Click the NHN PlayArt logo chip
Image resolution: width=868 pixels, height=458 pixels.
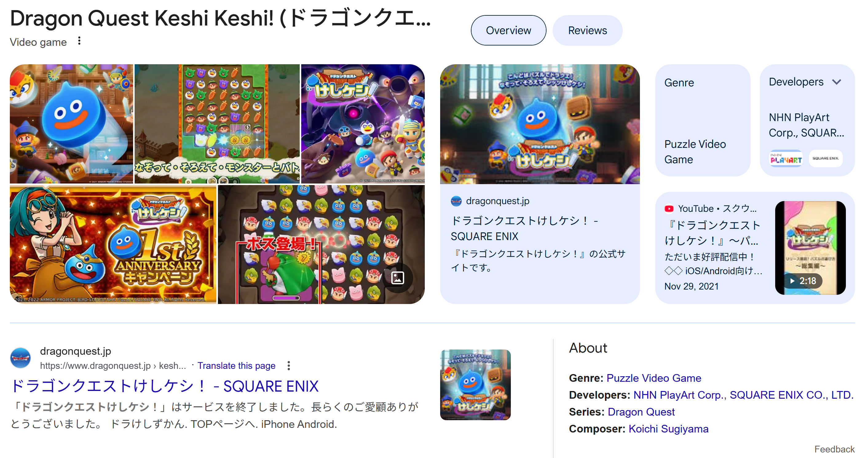[x=786, y=158]
